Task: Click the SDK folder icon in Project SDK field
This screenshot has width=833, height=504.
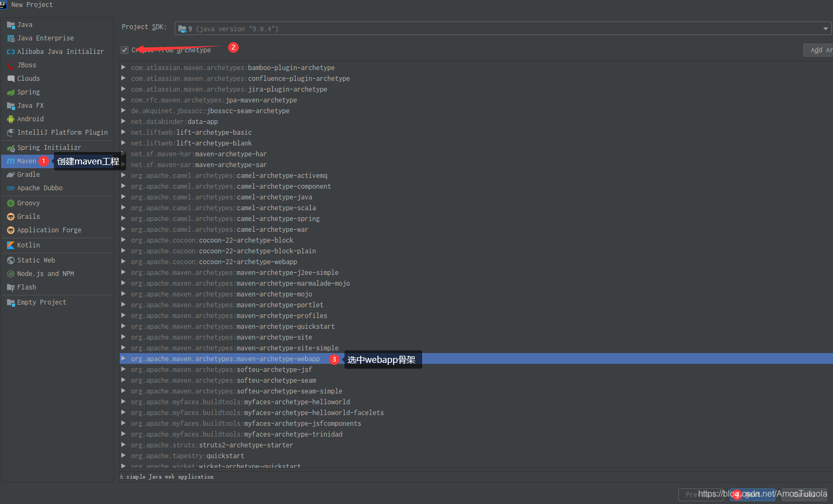Action: point(182,29)
